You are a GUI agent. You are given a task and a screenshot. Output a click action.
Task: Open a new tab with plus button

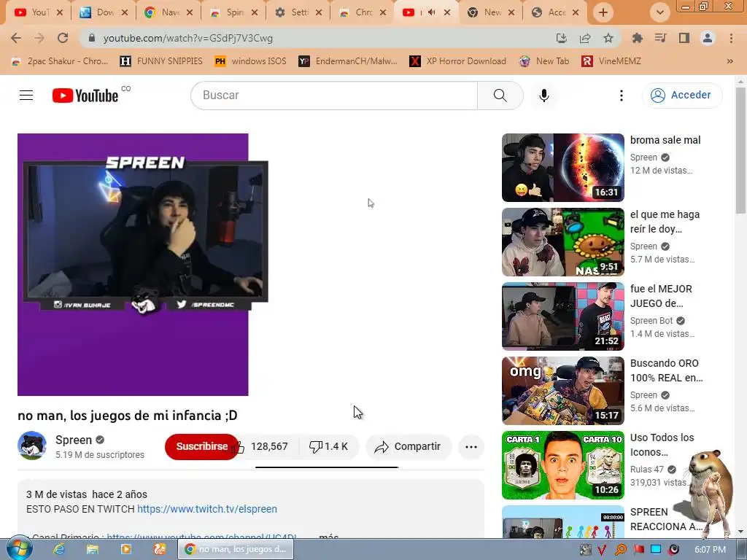(x=603, y=12)
